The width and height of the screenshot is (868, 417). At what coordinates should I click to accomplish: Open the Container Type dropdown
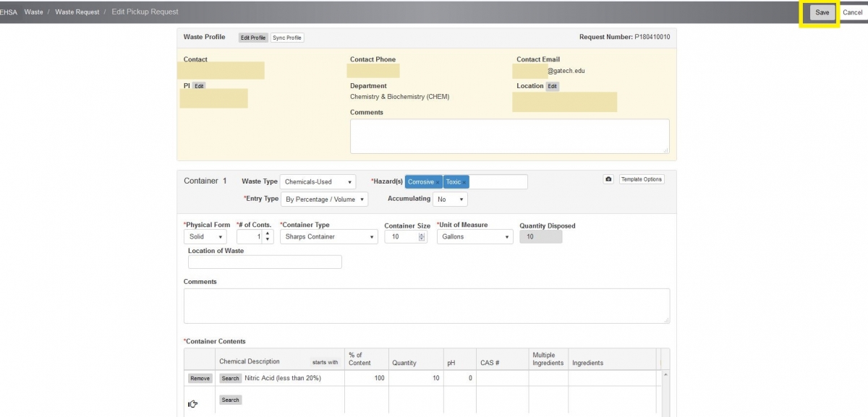point(329,237)
